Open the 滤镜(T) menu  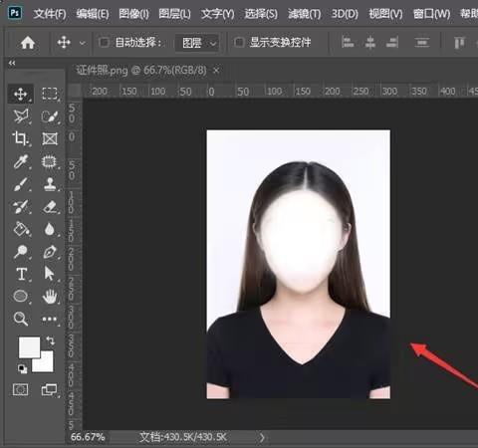pyautogui.click(x=304, y=14)
